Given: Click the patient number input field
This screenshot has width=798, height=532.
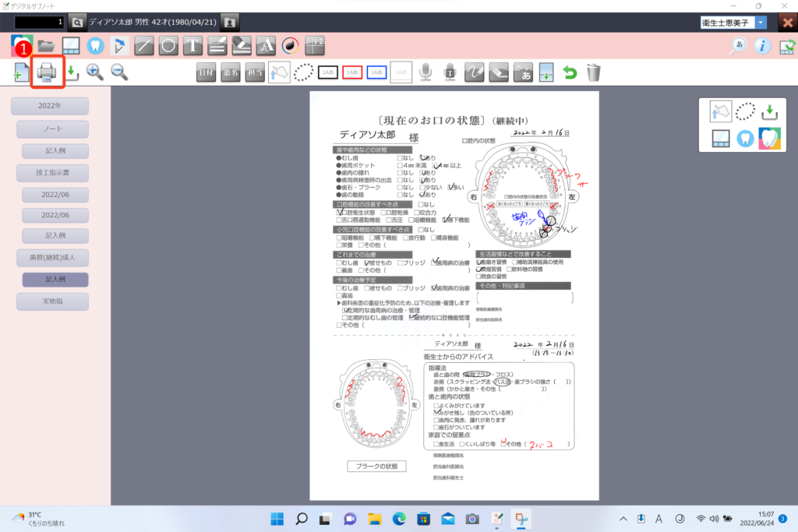Looking at the screenshot, I should pyautogui.click(x=40, y=23).
